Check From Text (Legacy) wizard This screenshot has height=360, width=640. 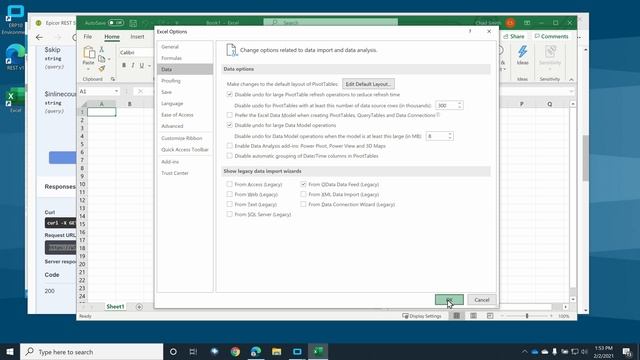pos(229,204)
